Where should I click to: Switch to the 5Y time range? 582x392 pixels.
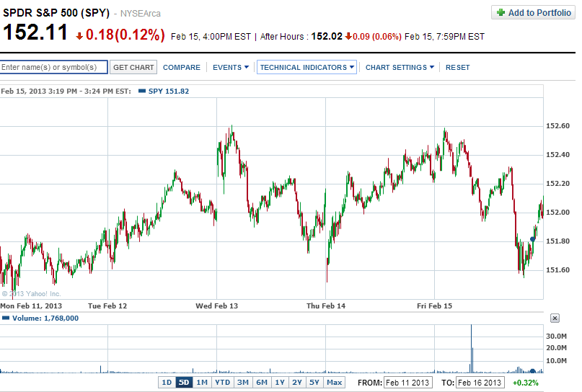coord(314,383)
